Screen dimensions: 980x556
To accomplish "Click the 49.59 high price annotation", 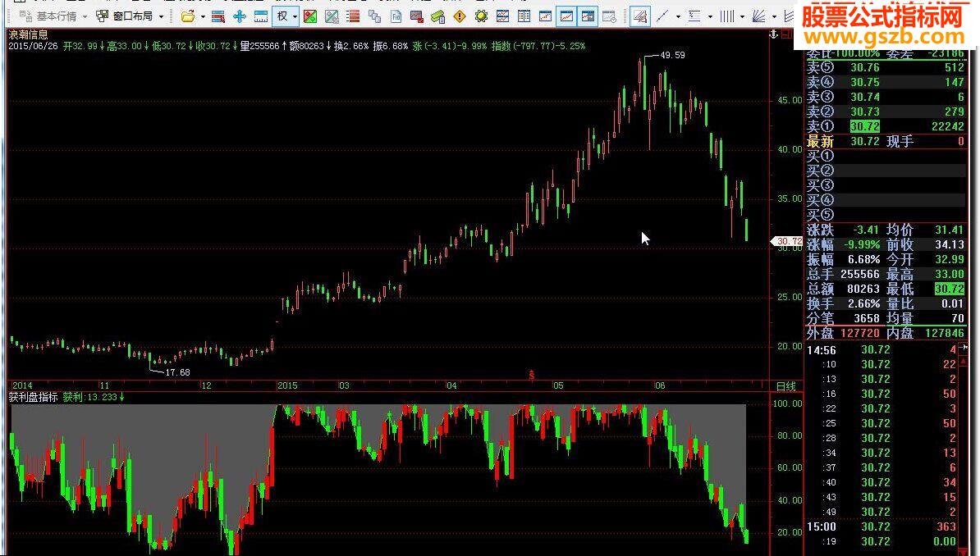I will click(x=672, y=55).
